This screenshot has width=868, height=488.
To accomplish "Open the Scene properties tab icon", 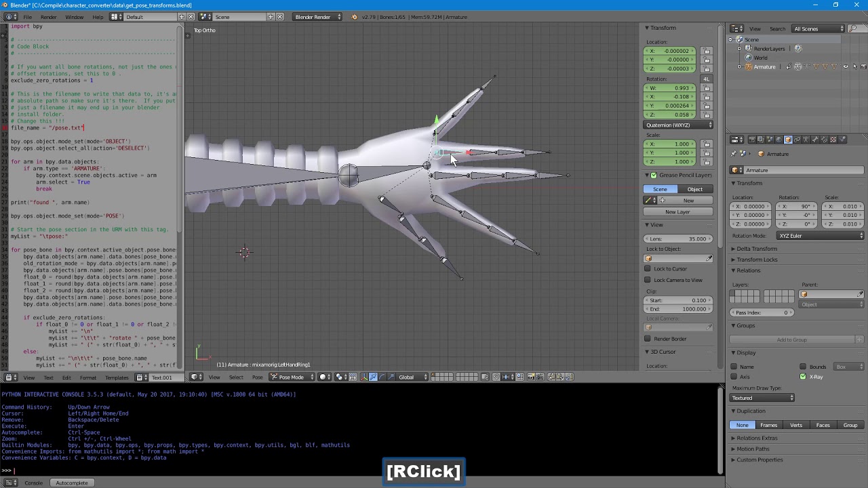I will 770,140.
